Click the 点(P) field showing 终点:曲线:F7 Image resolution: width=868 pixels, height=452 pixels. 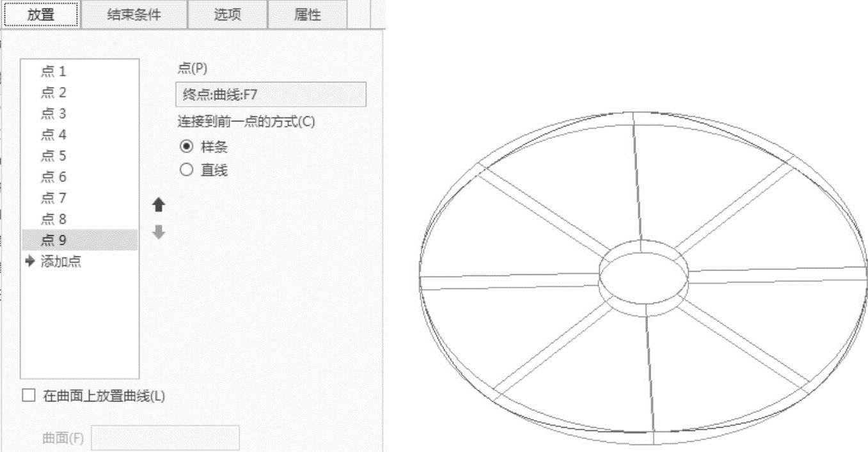tap(271, 95)
